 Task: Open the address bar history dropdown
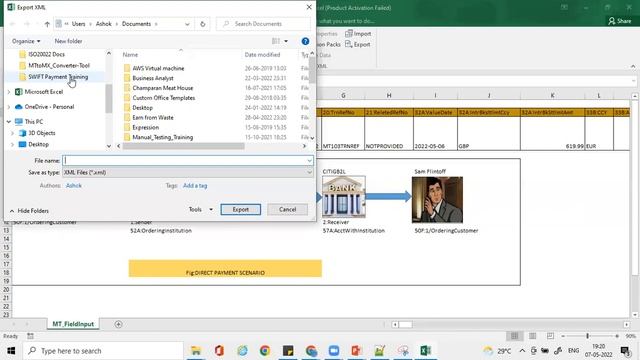[x=187, y=24]
